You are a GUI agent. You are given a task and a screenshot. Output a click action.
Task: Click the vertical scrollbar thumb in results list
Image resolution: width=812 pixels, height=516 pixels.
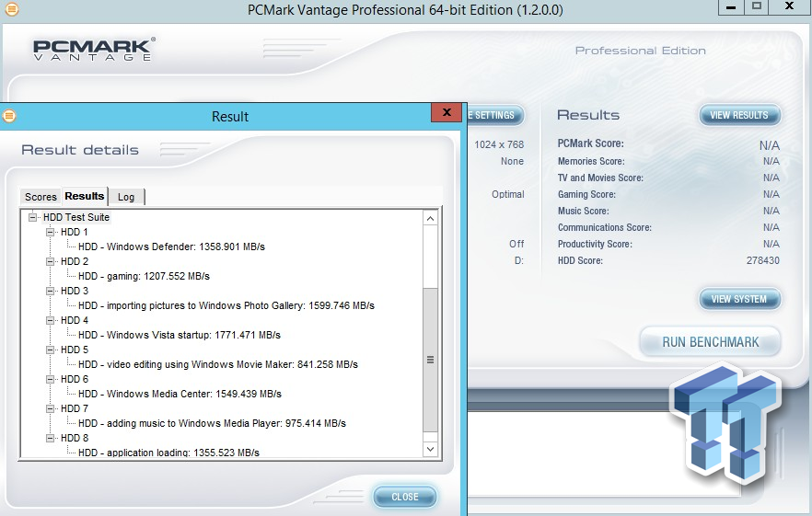430,360
